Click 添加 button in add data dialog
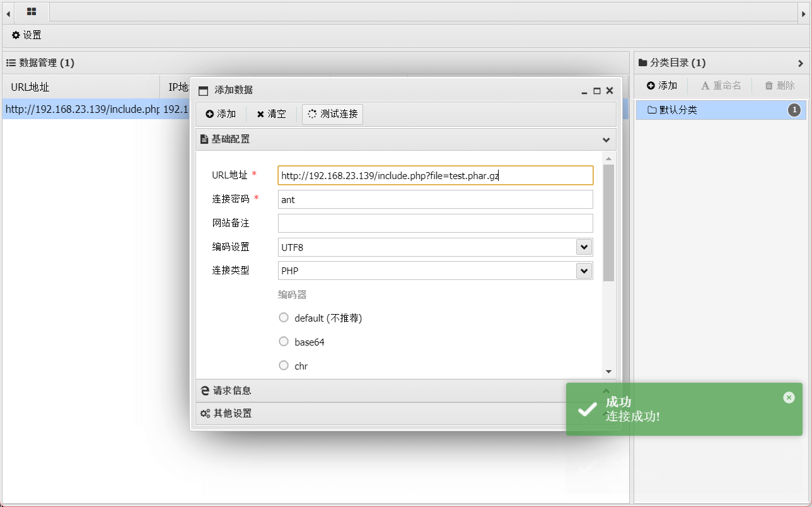812x507 pixels. (x=221, y=114)
